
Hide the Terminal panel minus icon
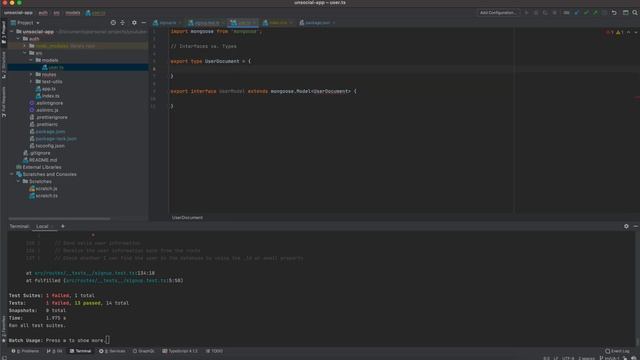click(636, 226)
